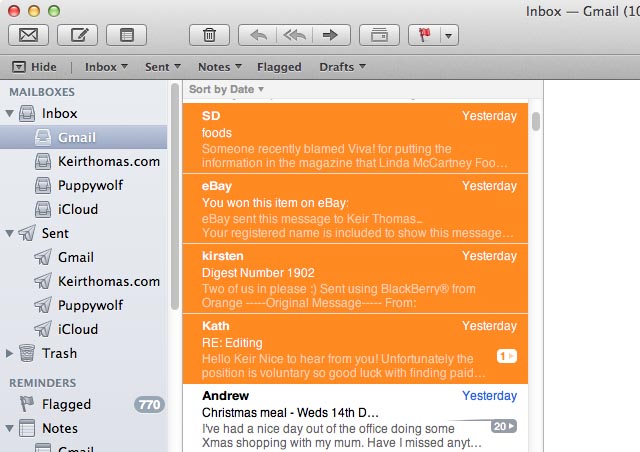Delete selected messages with trash icon
Screen dimensions: 640x452
pos(209,35)
